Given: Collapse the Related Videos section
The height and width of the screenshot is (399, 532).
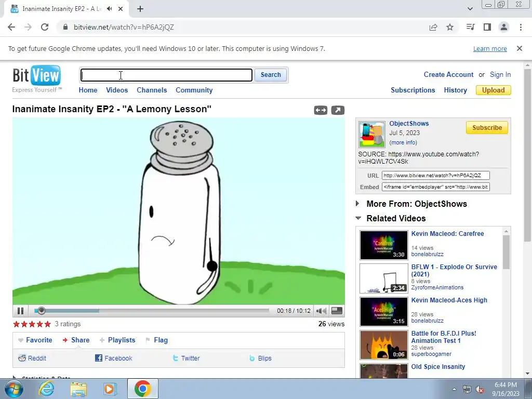Looking at the screenshot, I should coord(396,219).
